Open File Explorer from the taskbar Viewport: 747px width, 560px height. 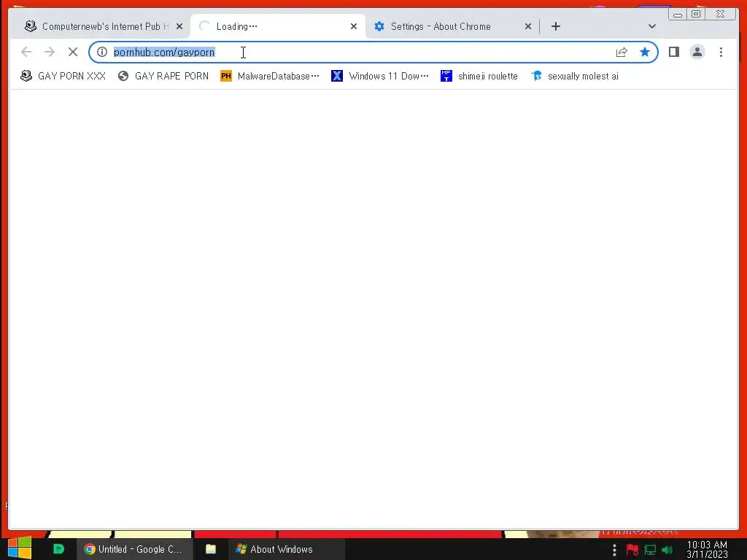(211, 549)
